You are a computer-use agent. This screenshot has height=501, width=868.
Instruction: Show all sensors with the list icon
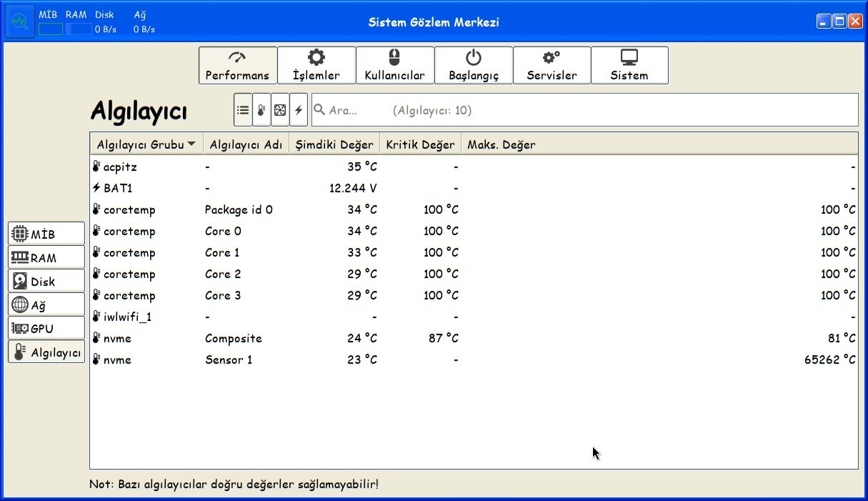(x=243, y=110)
